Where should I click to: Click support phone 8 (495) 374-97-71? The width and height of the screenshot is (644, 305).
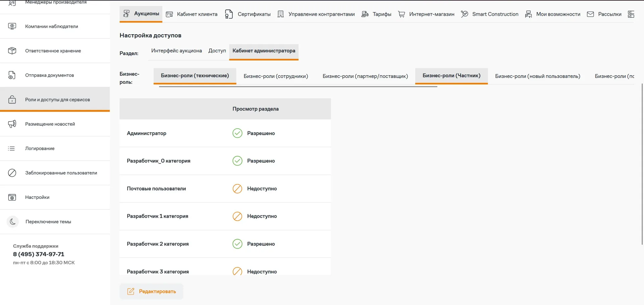point(39,254)
